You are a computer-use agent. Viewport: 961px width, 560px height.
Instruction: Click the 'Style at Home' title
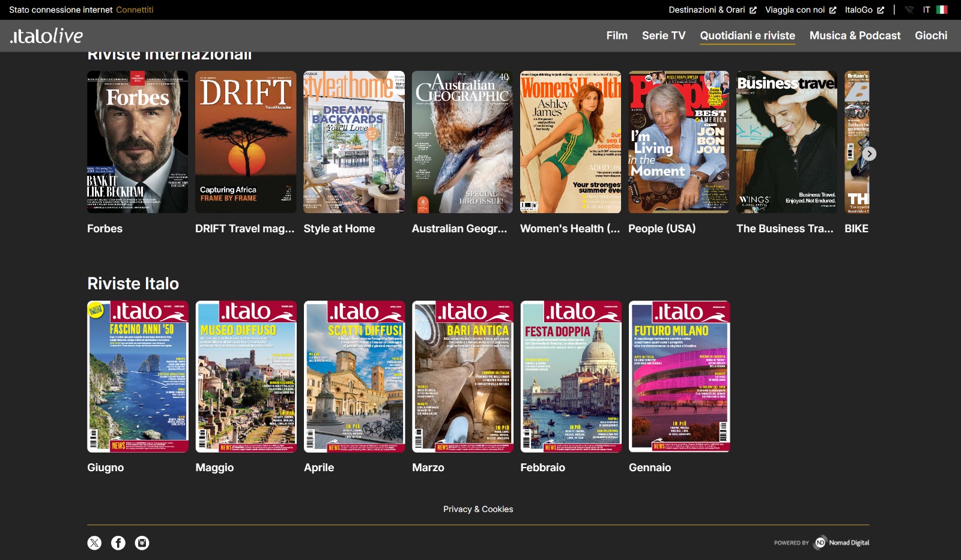(339, 229)
